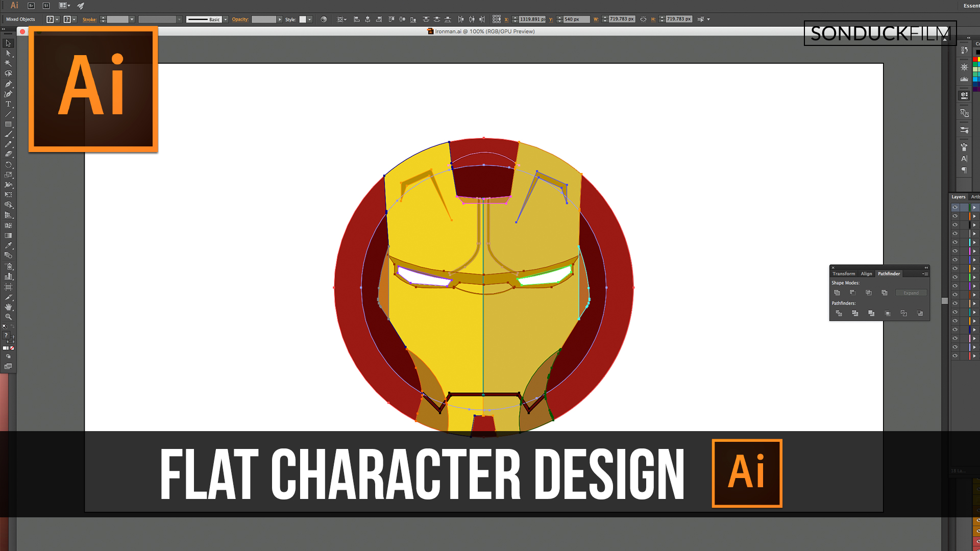Toggle visibility of the red bottom layer
The height and width of the screenshot is (551, 980).
955,356
